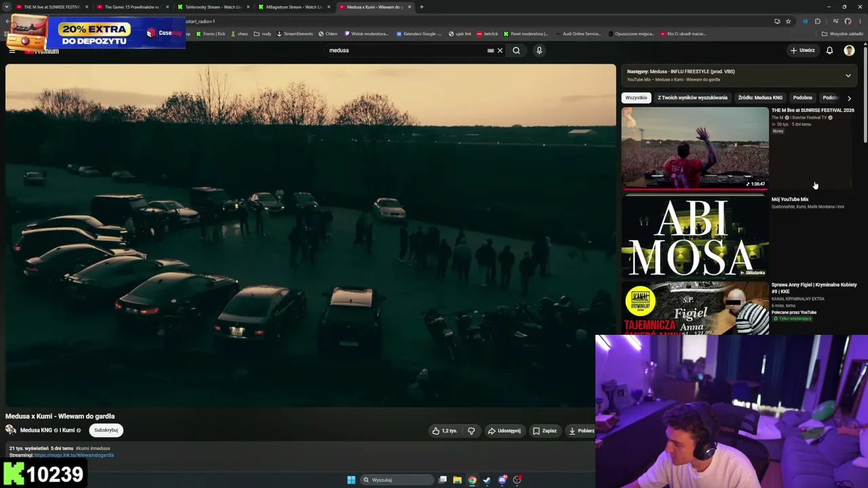
Task: Switch to The Game: 15 Prawilniaków tab
Action: [132, 7]
